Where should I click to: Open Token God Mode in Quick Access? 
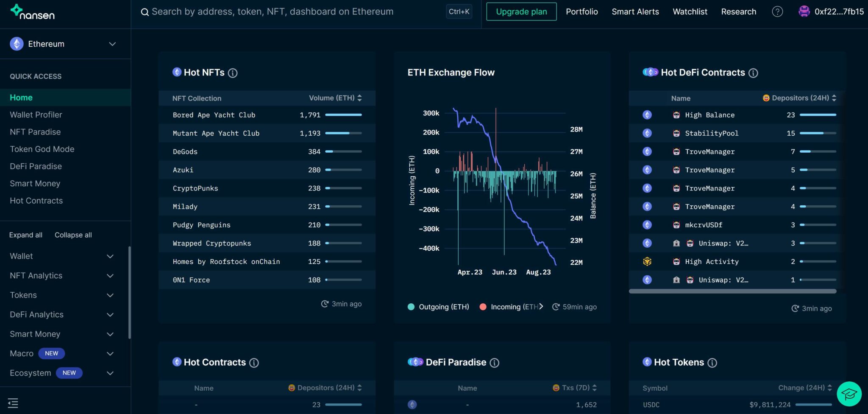click(x=42, y=149)
